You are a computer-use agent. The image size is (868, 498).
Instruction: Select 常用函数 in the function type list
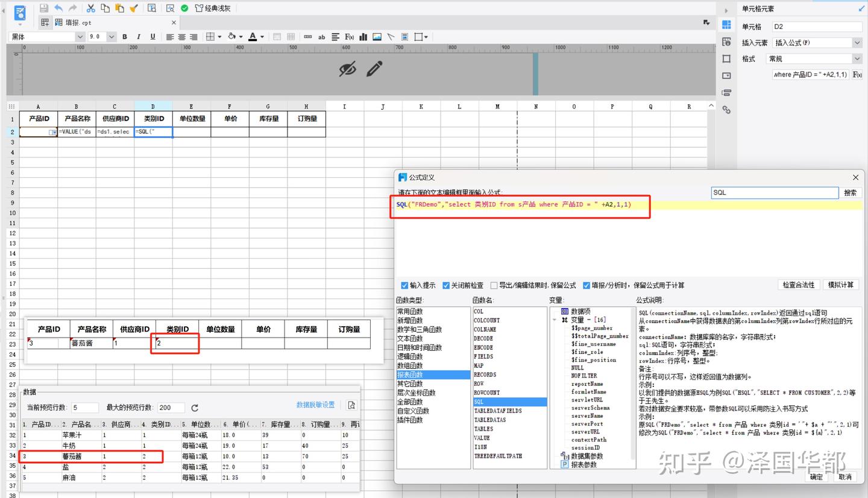coord(409,311)
